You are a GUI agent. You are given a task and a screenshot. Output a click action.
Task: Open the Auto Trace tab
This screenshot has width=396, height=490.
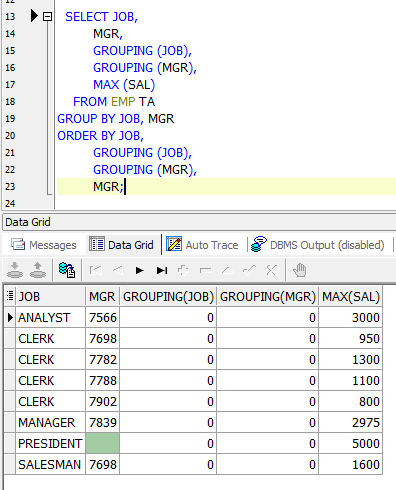[202, 245]
